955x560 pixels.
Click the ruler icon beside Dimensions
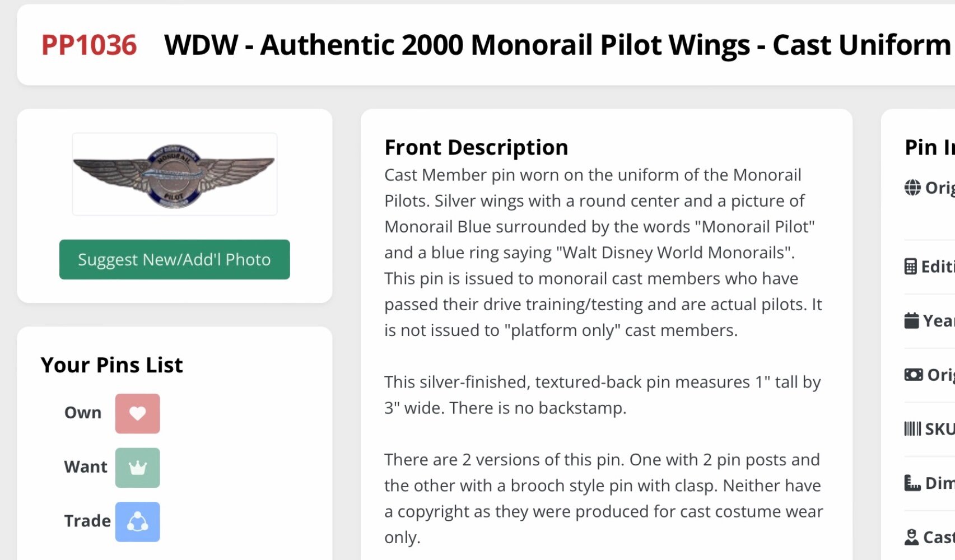click(x=912, y=483)
